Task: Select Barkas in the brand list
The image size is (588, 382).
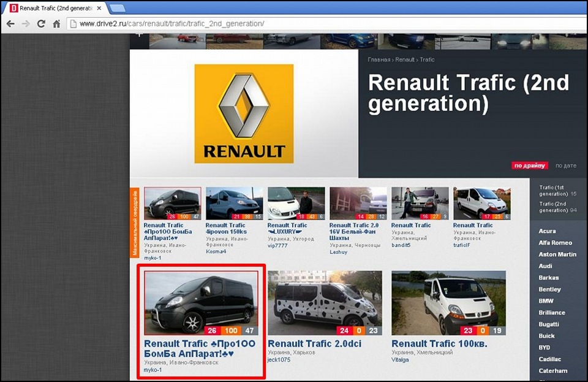Action: pos(549,278)
